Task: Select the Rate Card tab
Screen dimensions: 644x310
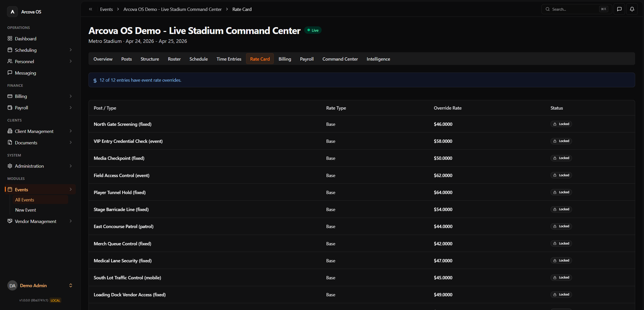Action: (260, 59)
